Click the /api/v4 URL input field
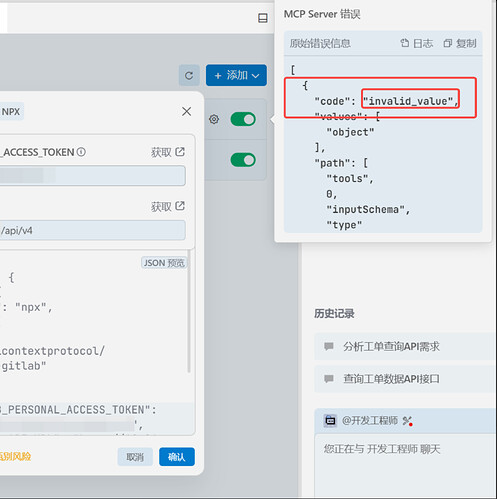The image size is (497, 499). pyautogui.click(x=92, y=230)
